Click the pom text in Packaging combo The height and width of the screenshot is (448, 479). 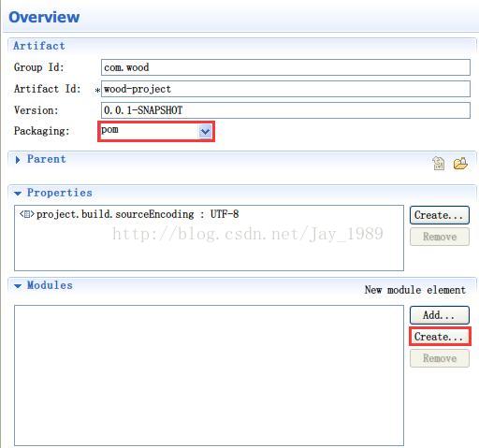coord(109,130)
